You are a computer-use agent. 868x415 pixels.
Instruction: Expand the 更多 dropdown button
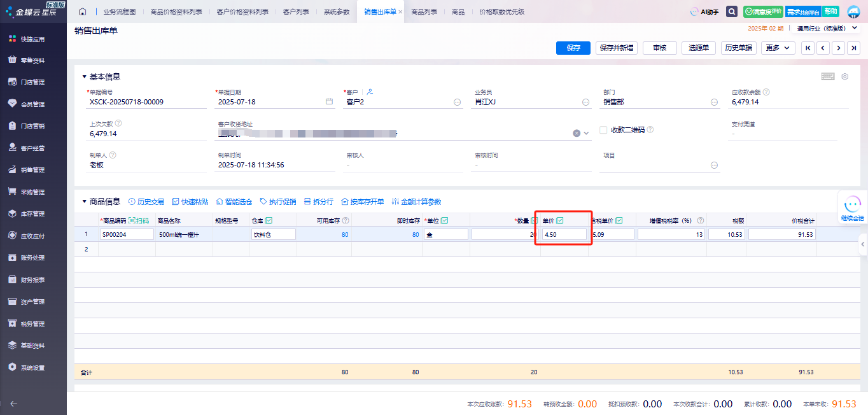778,48
